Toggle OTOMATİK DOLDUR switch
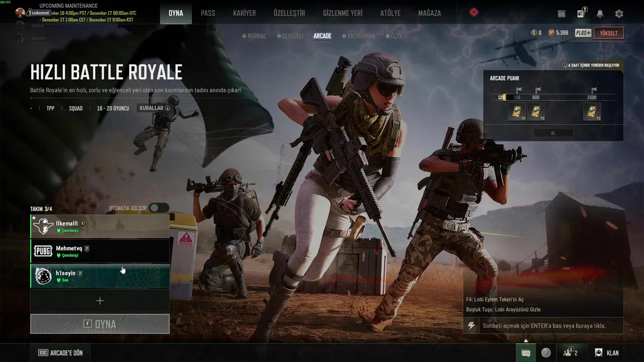Screen dimensions: 644x362 point(159,208)
